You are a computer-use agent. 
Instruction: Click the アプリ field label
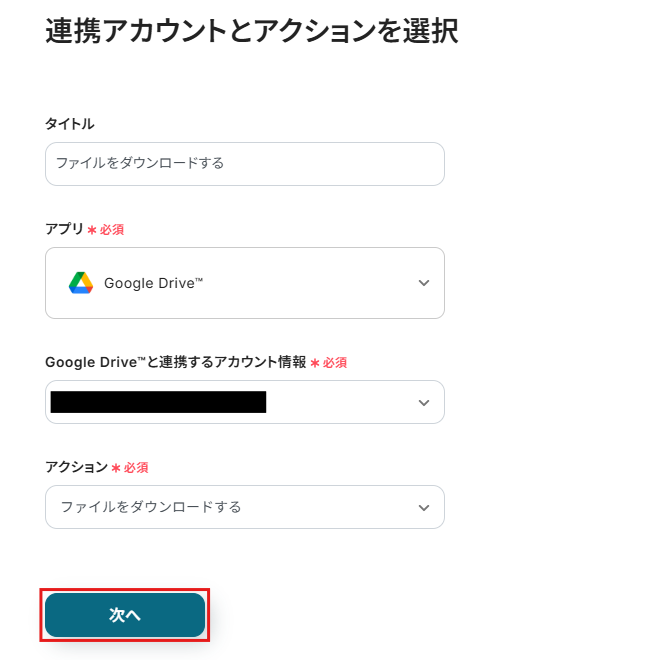pos(64,229)
